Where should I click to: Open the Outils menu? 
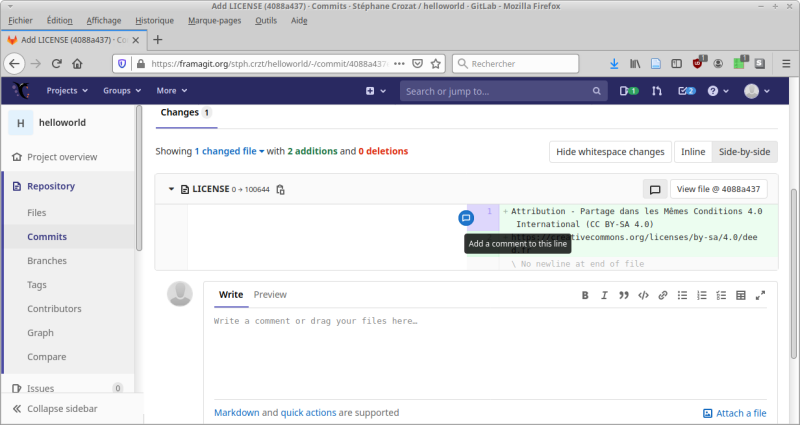click(x=266, y=20)
